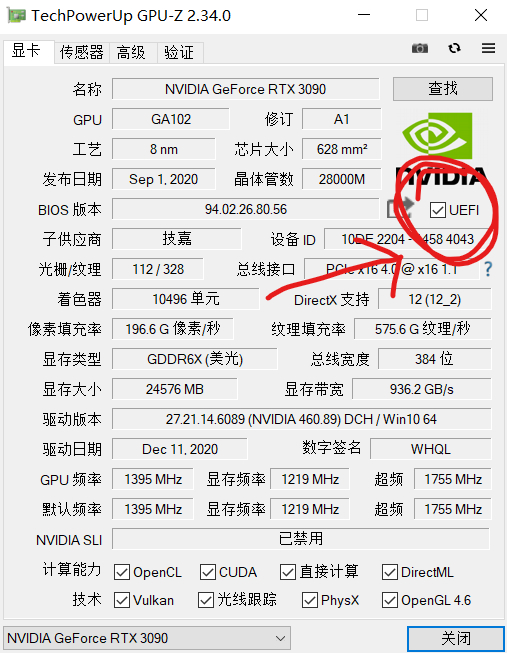
Task: Click the driver date Dec 11, 2020
Action: click(x=180, y=449)
